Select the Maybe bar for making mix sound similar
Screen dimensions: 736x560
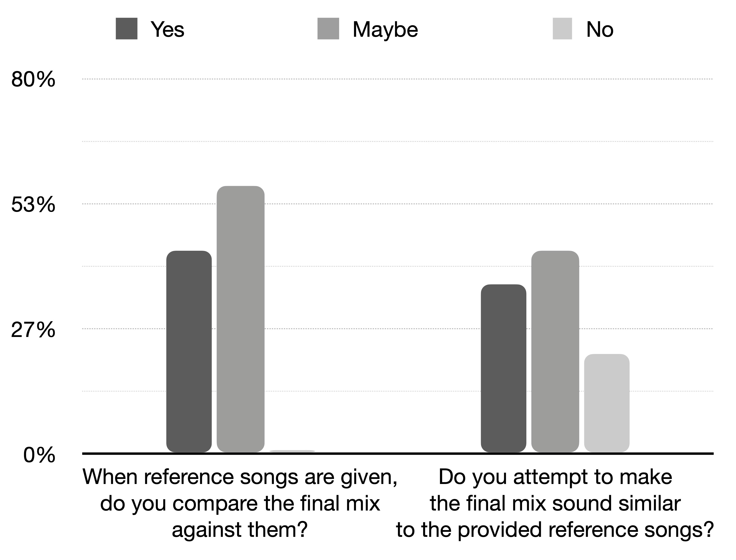tap(555, 351)
